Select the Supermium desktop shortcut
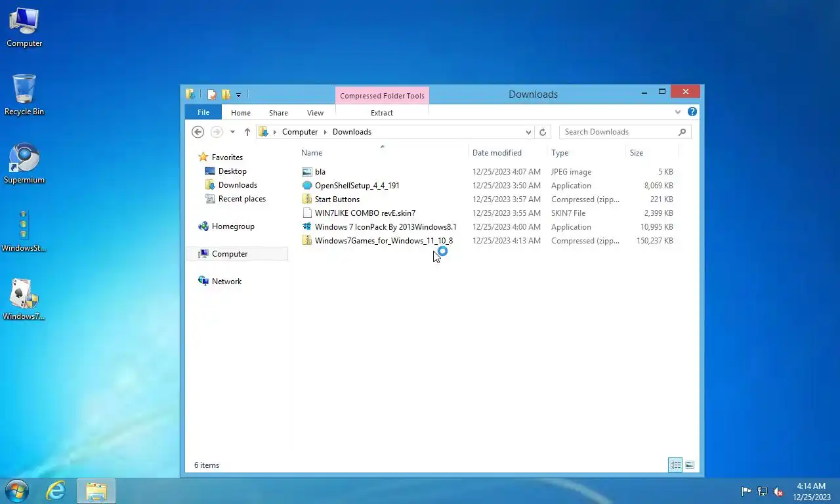This screenshot has height=504, width=840. coord(24,164)
